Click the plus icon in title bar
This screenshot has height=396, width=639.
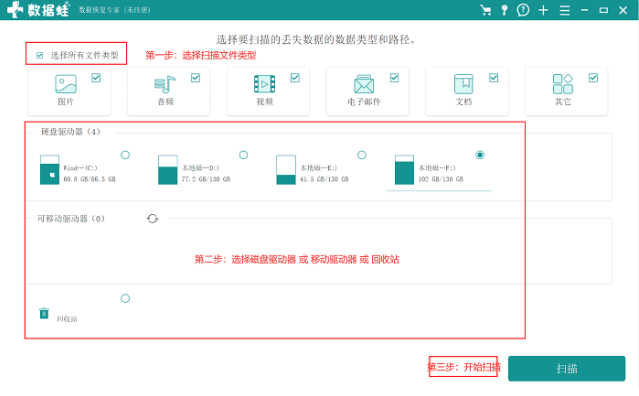tap(543, 10)
